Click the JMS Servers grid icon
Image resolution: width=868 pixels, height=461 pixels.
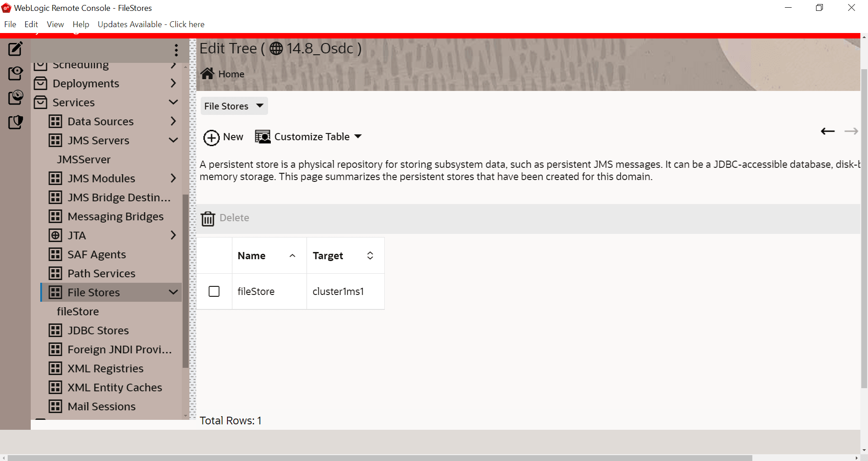(x=56, y=140)
